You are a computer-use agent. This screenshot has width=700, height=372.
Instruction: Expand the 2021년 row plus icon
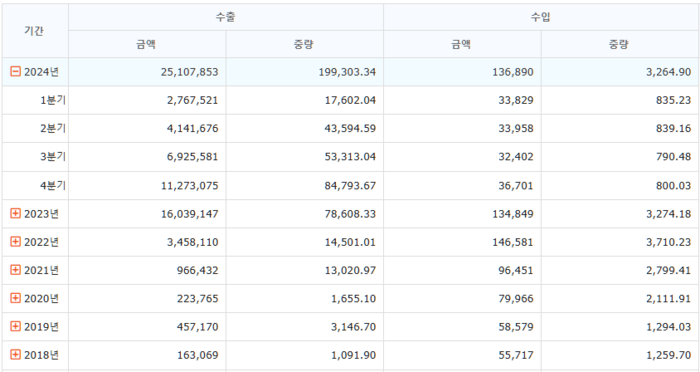[15, 270]
